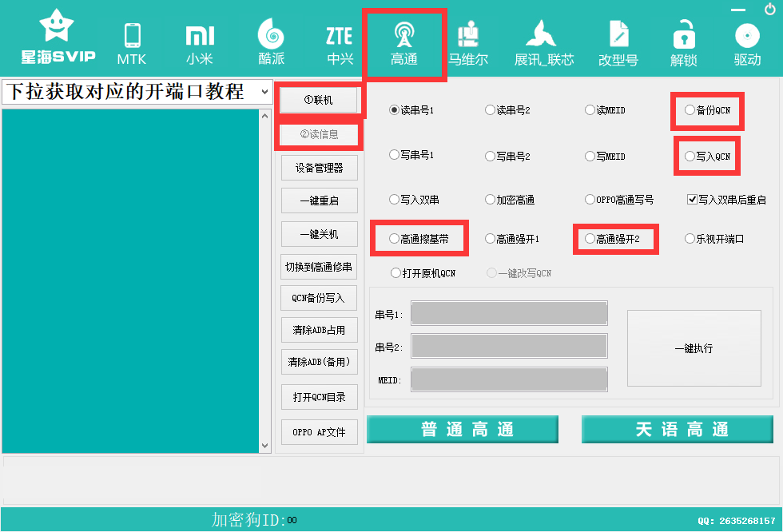Open the MTK phone icon tab
Image resolution: width=783 pixels, height=532 pixels.
[132, 44]
